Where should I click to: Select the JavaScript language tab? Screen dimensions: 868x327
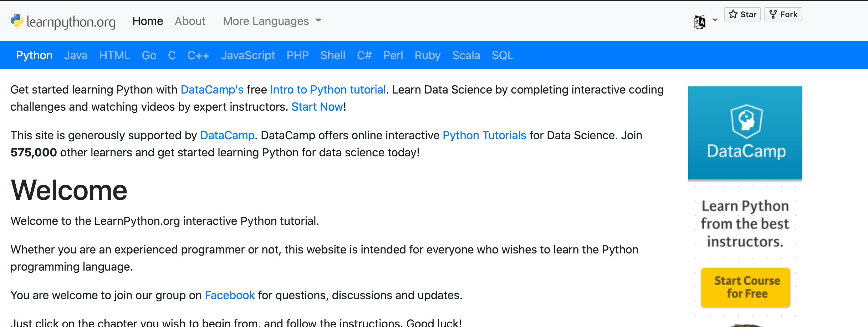click(x=248, y=55)
